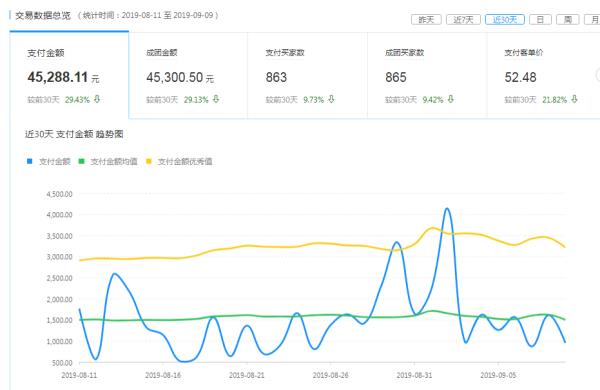Screen dimensions: 600x390
Task: Switch to the 周 period button
Action: (x=567, y=20)
